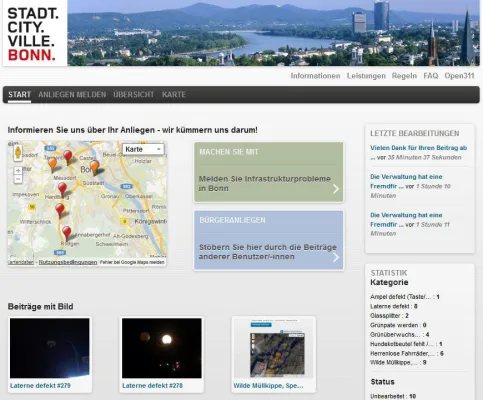Click the Bonn panorama header banner

273,33
